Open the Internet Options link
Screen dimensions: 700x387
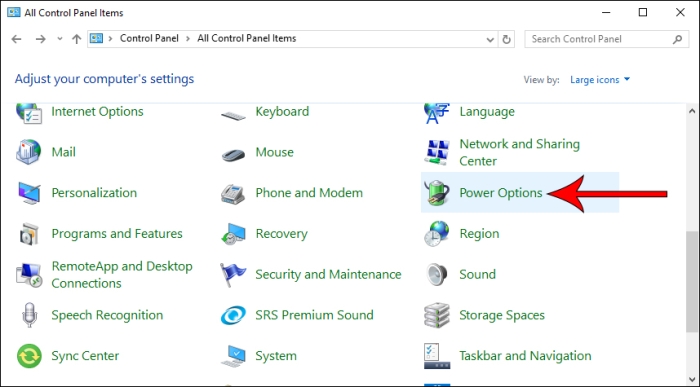pos(97,112)
